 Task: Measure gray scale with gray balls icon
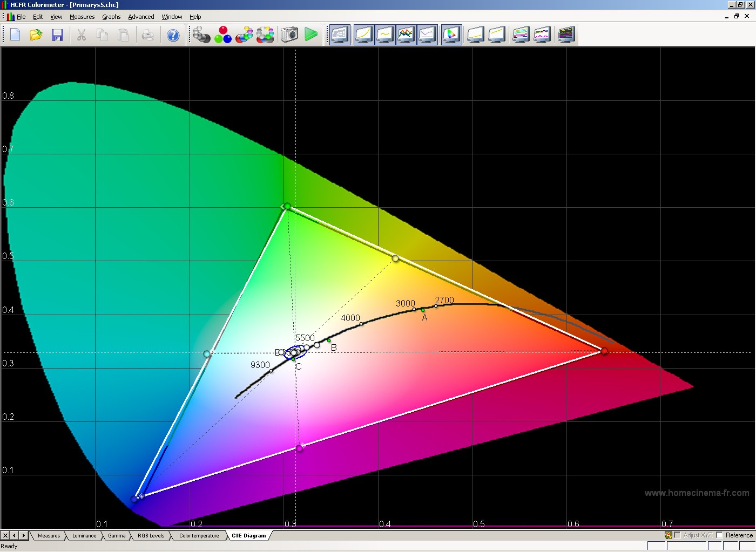tap(201, 35)
